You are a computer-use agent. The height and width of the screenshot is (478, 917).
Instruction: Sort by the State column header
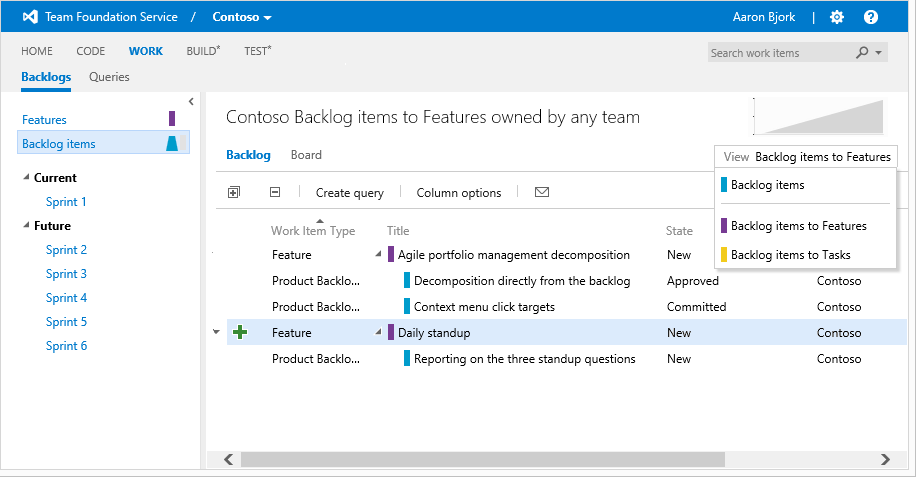(679, 231)
